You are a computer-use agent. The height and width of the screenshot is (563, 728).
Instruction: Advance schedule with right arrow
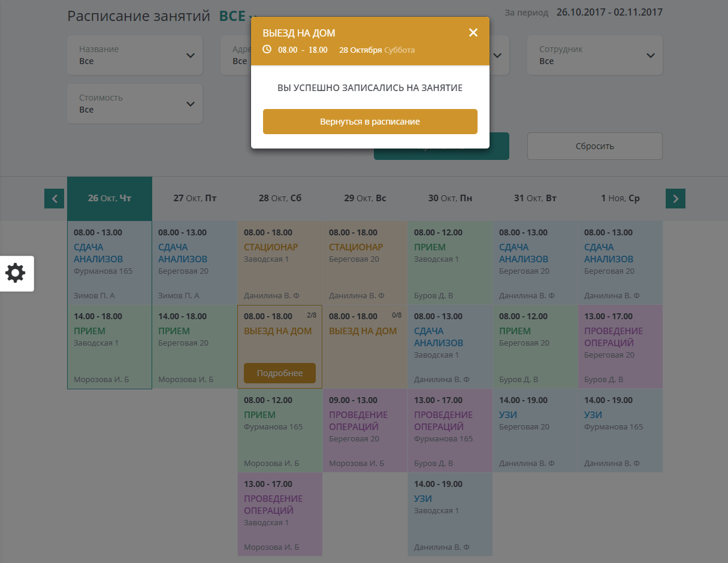675,198
